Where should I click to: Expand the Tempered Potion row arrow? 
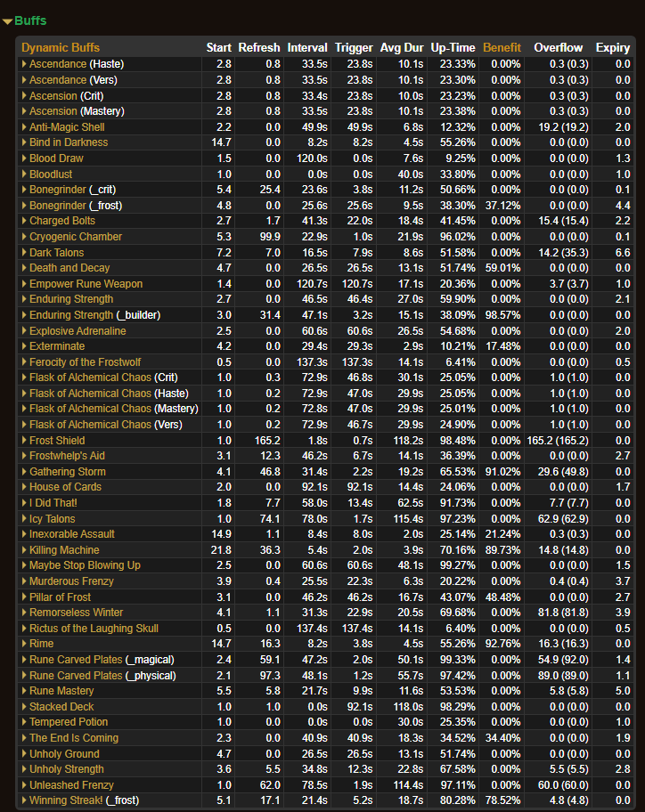[x=24, y=722]
